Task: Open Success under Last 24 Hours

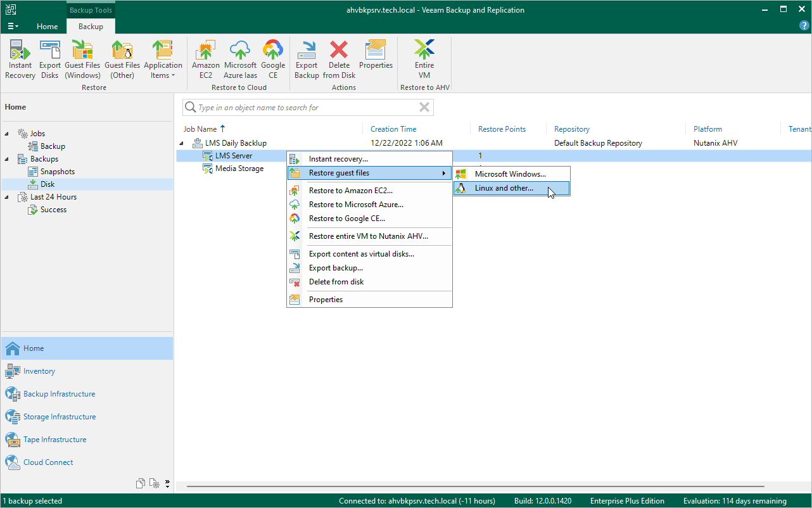Action: pos(53,210)
